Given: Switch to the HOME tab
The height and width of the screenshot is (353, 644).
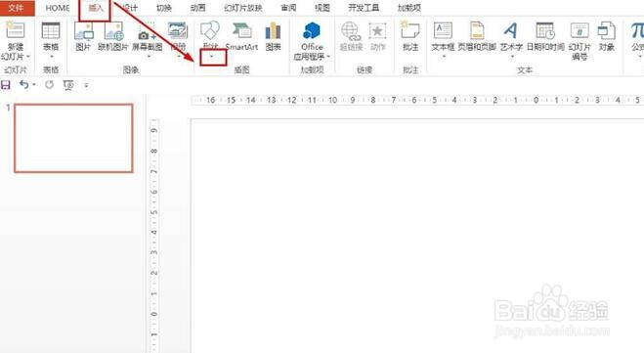Looking at the screenshot, I should click(58, 8).
